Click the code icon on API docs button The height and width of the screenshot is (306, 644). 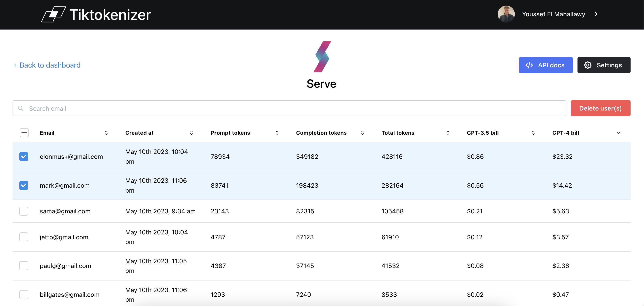click(x=530, y=65)
